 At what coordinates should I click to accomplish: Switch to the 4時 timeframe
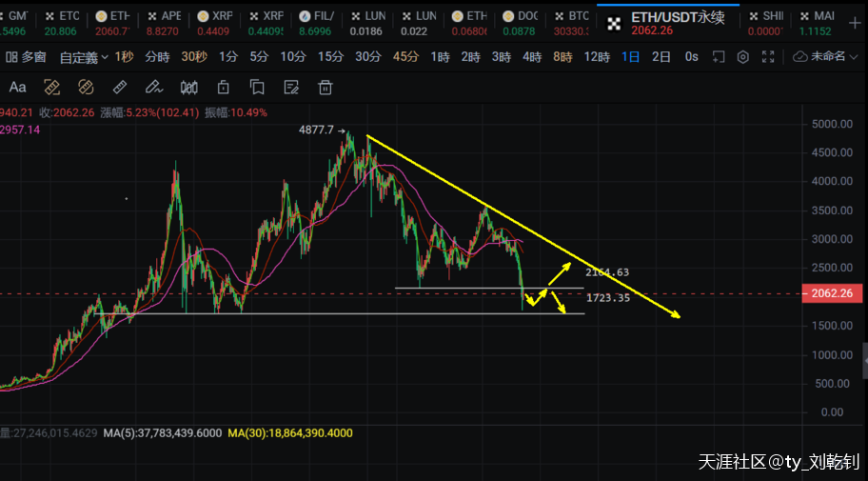coord(532,57)
